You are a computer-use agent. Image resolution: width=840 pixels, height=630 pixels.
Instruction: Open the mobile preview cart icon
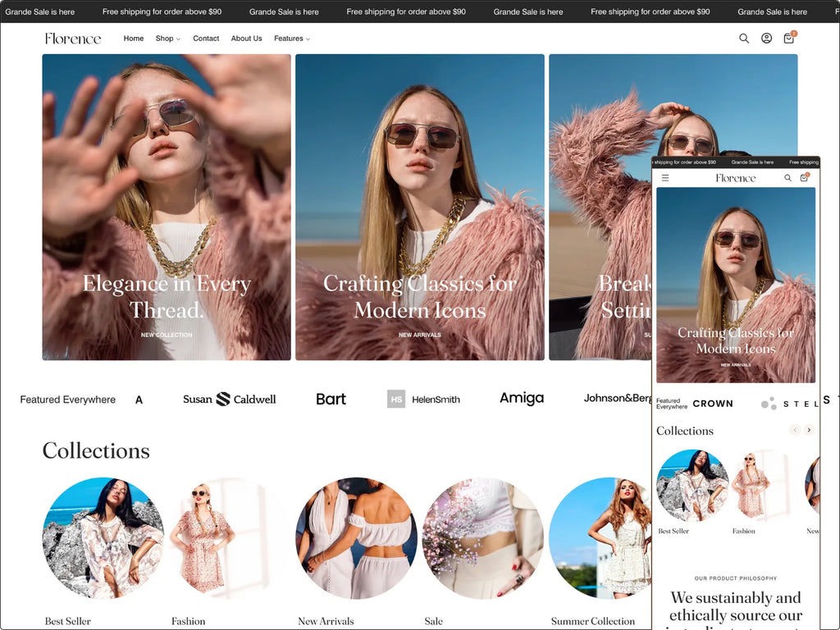(804, 178)
